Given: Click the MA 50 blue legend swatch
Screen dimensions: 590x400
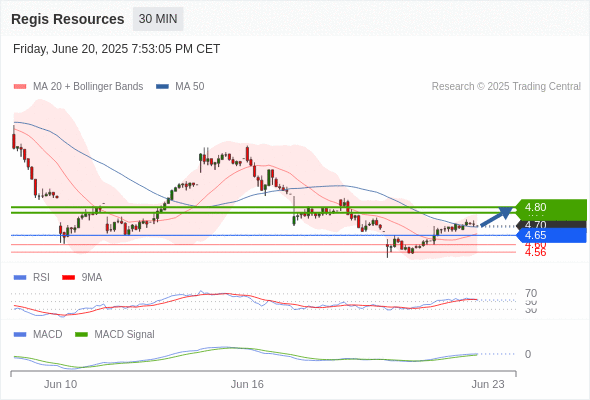Looking at the screenshot, I should (162, 87).
